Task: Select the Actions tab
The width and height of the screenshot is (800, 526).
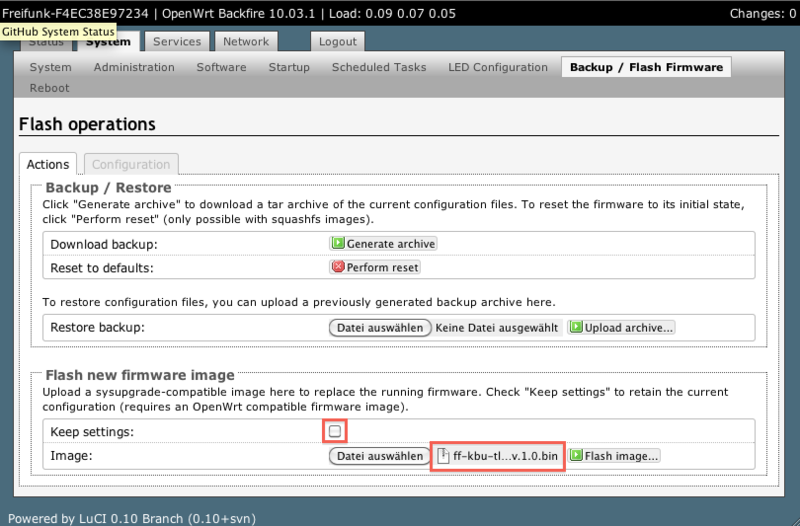Action: [48, 164]
